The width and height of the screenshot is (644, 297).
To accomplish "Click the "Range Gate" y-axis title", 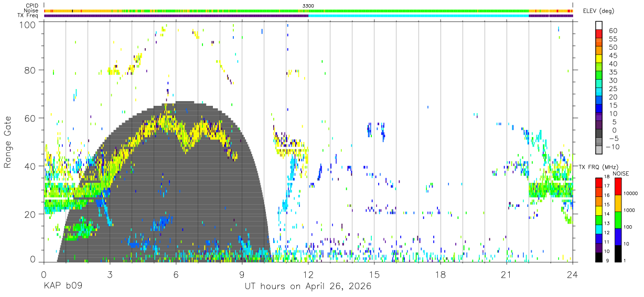I will pos(8,142).
